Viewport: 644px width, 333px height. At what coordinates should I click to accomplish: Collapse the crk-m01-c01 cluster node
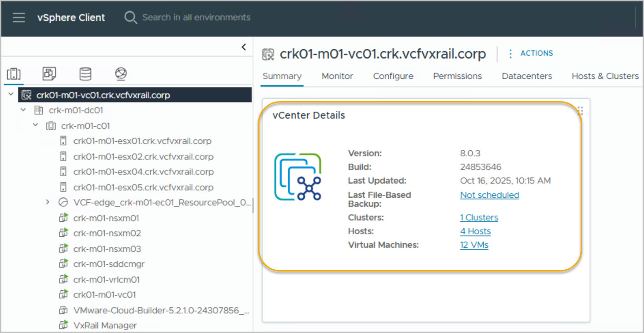35,126
